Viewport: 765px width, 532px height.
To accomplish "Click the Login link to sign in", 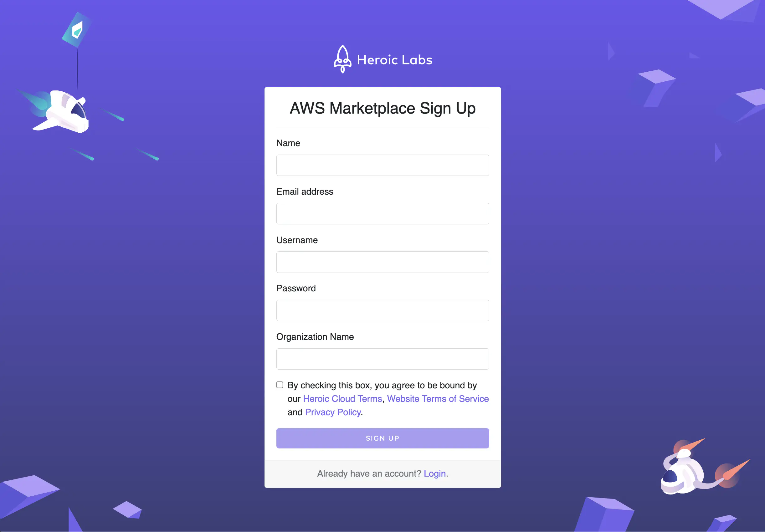I will 435,473.
